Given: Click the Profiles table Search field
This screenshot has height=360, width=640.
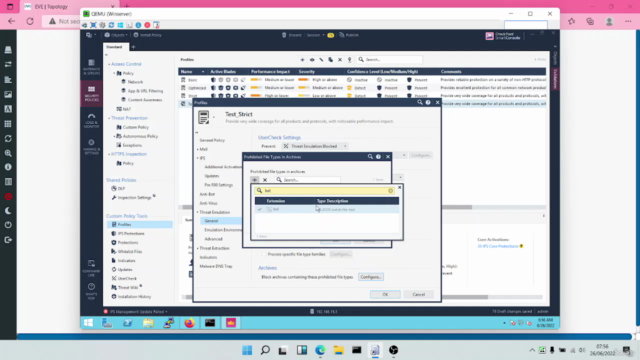Looking at the screenshot, I should [x=390, y=60].
